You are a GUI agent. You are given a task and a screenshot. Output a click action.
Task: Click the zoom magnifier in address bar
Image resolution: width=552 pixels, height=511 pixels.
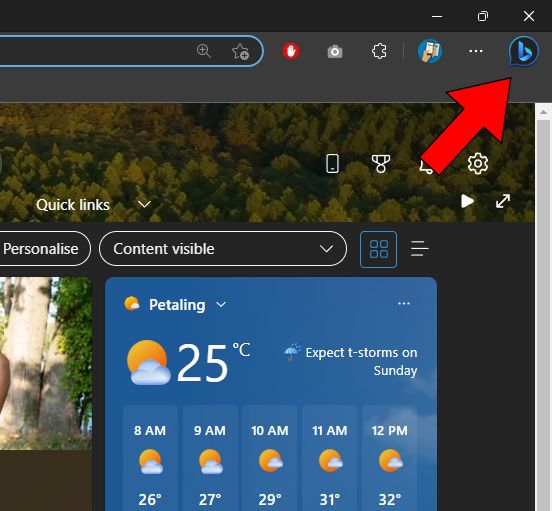pyautogui.click(x=204, y=51)
